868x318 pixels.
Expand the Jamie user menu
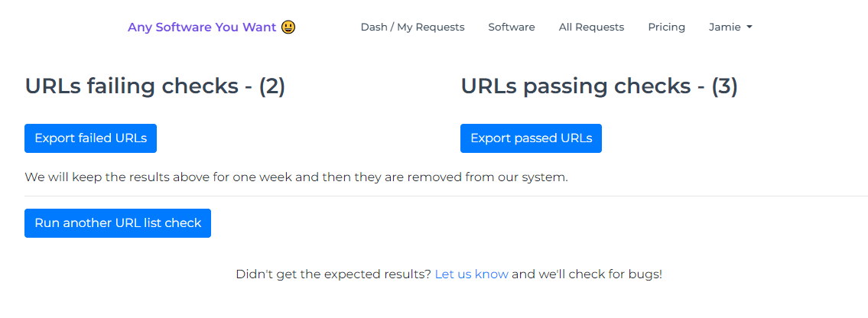tap(730, 27)
